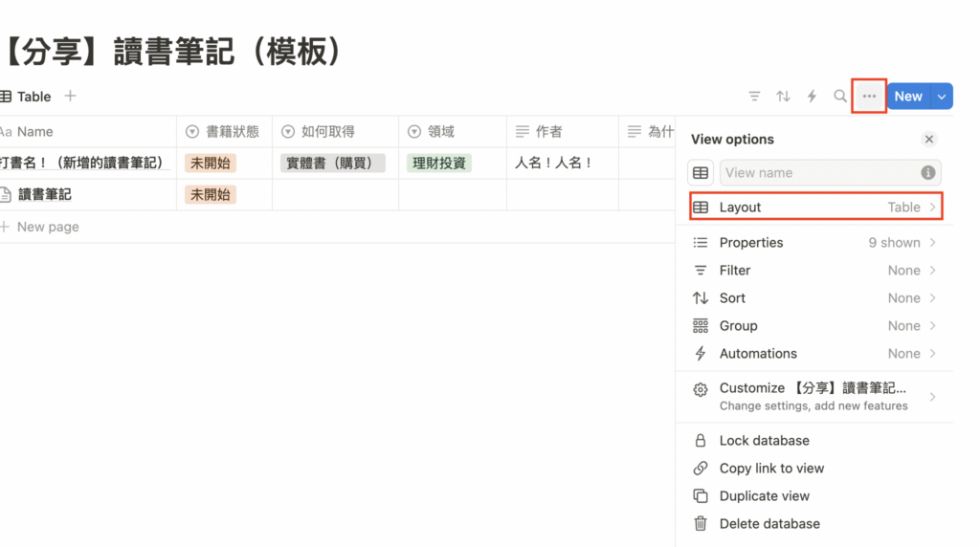
Task: Click the blue New button
Action: [907, 97]
